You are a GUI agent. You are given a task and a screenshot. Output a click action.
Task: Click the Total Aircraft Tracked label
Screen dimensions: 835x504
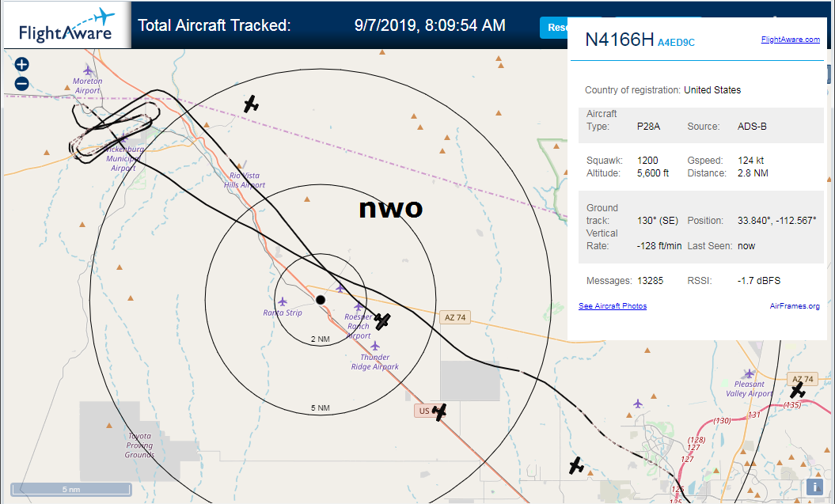click(x=214, y=25)
